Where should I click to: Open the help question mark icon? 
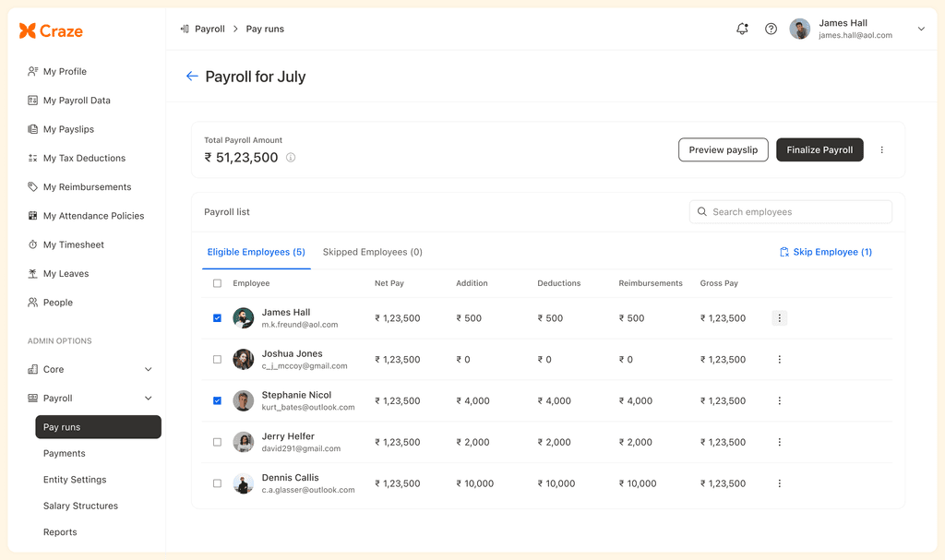click(771, 29)
